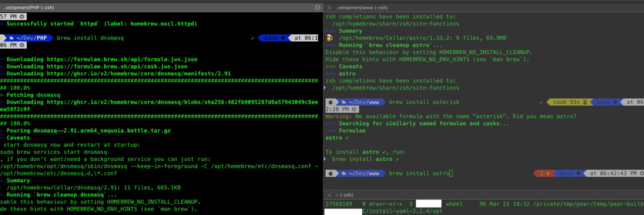The image size is (644, 215).
Task: Click the 'Summary' heading in the PHP pane
Action: (18, 181)
